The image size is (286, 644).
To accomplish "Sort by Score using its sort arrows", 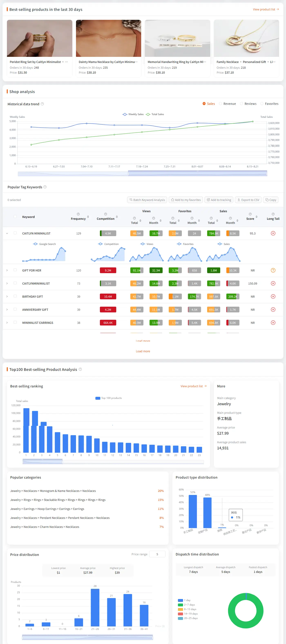I will coord(257,217).
